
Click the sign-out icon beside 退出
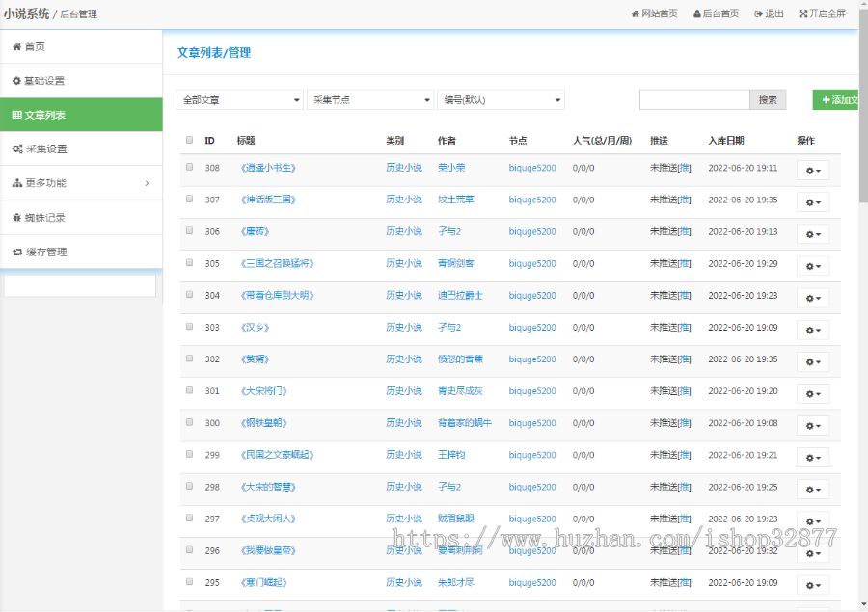758,13
